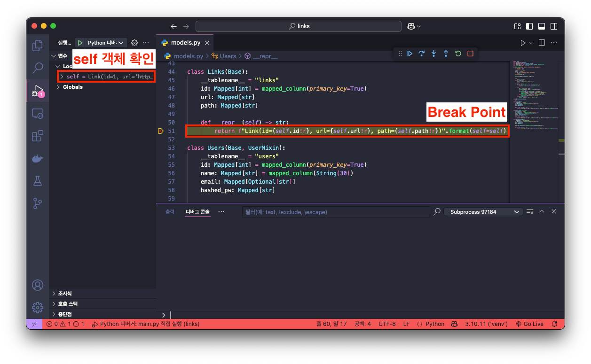591x364 pixels.
Task: Stop the debug session
Action: [470, 54]
